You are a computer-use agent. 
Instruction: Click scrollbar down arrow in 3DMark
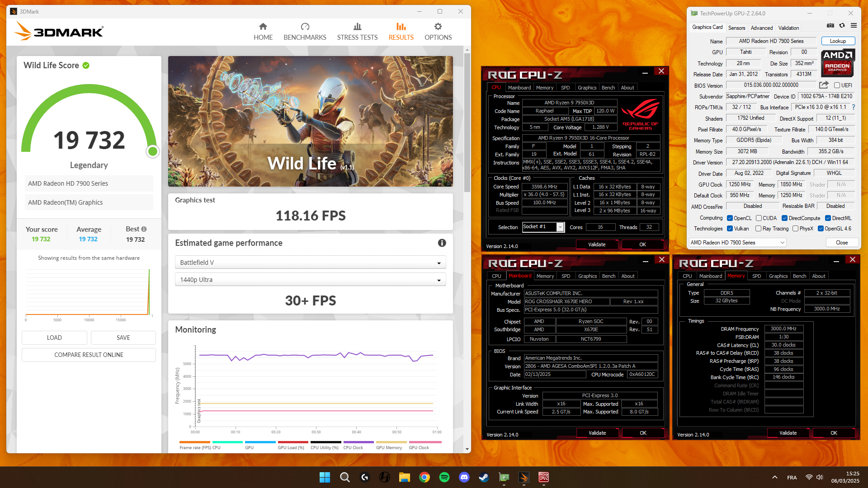[467, 449]
